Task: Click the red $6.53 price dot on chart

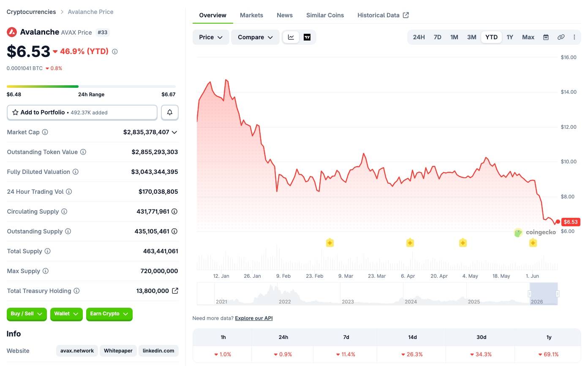Action: 558,222
